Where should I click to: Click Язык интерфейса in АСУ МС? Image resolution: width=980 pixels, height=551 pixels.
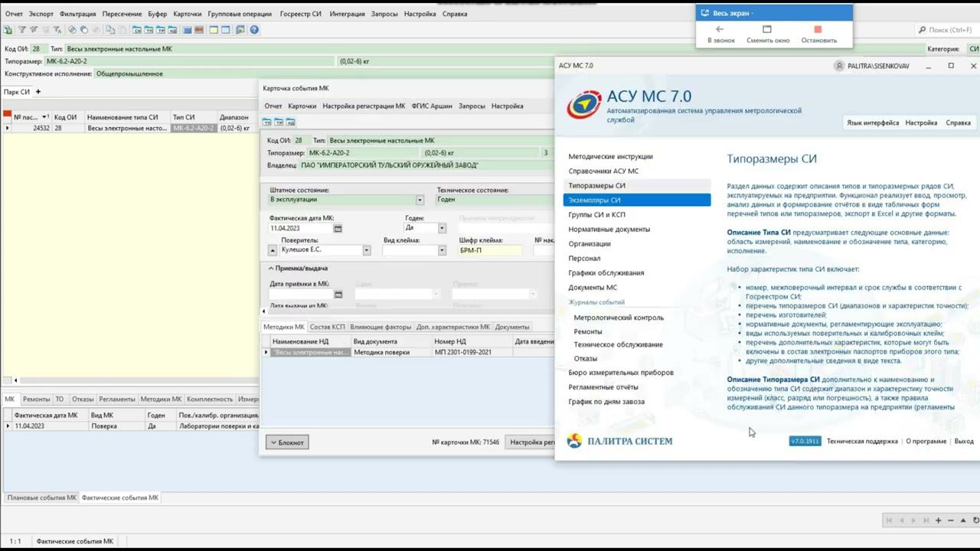[x=873, y=122]
